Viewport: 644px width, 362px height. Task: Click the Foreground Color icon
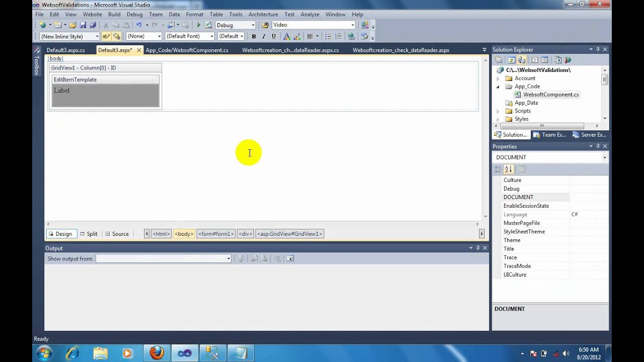point(286,36)
